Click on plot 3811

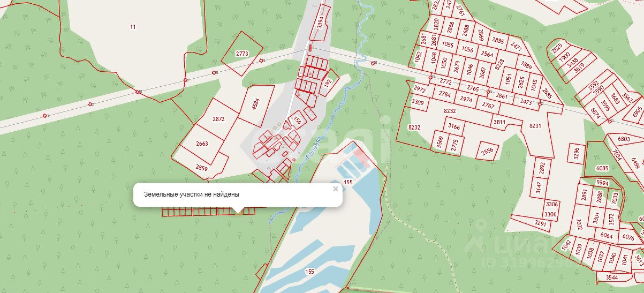pos(499,122)
